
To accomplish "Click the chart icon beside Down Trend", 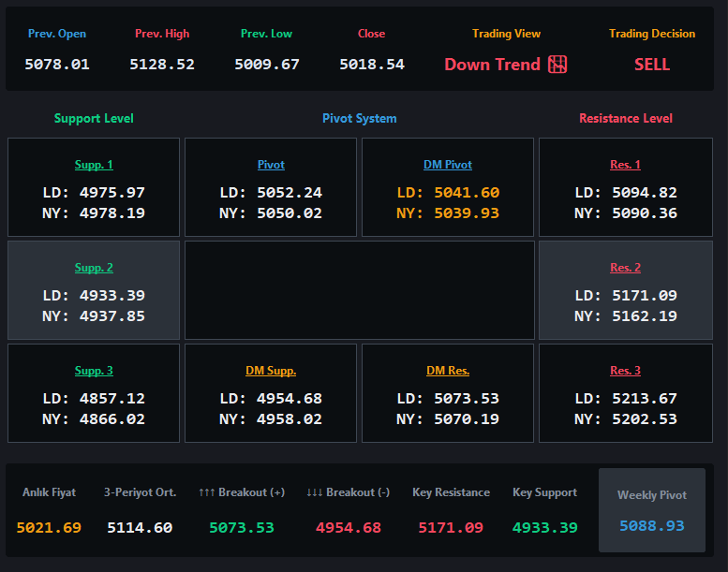I will point(557,64).
